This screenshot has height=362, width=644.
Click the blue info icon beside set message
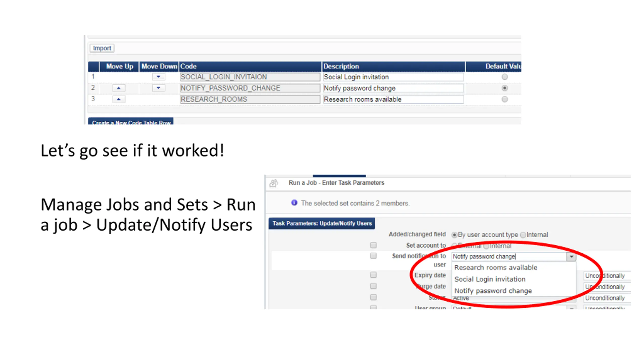pyautogui.click(x=294, y=203)
